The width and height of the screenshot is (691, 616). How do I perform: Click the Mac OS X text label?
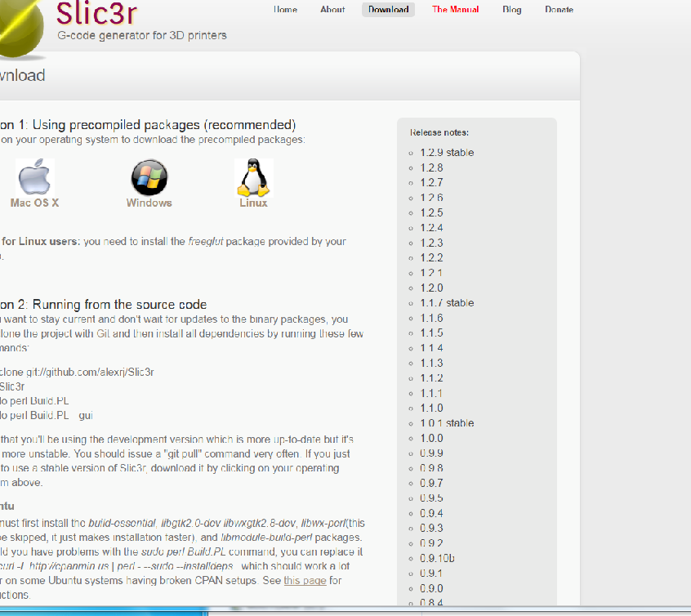[34, 203]
